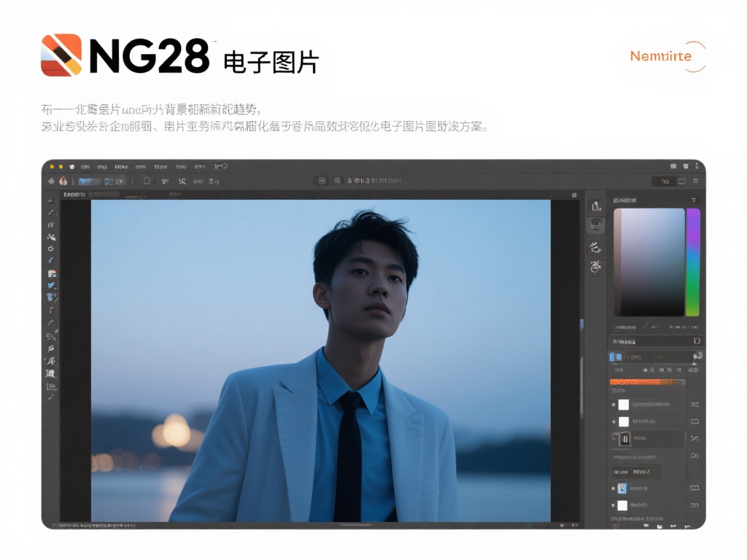Collapse the Color panel with its top-right arrow
747x560 pixels.
click(x=693, y=200)
